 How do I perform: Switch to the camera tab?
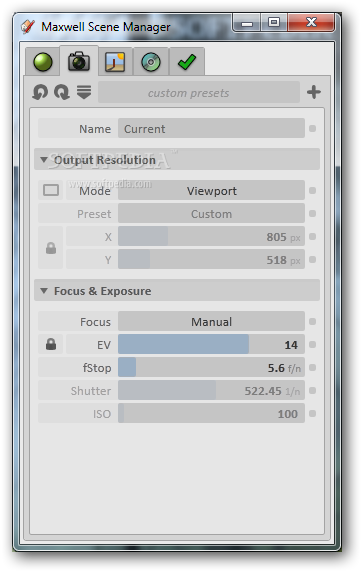click(x=79, y=61)
